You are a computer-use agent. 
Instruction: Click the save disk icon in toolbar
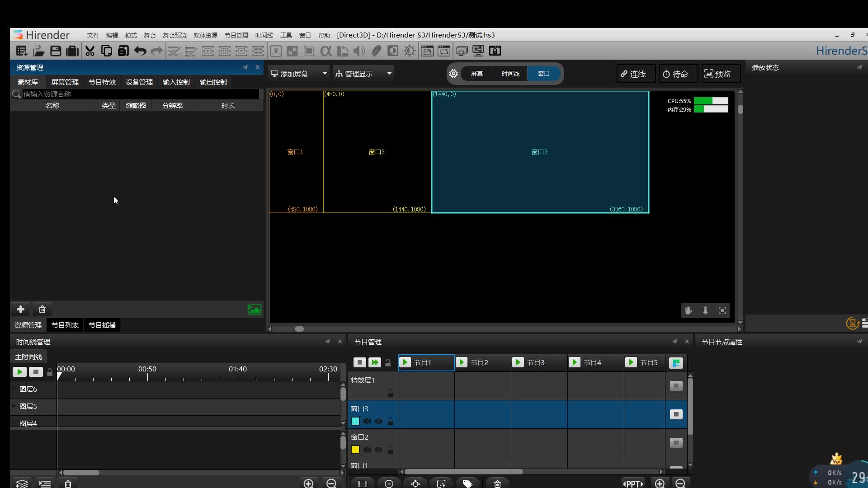click(x=56, y=51)
